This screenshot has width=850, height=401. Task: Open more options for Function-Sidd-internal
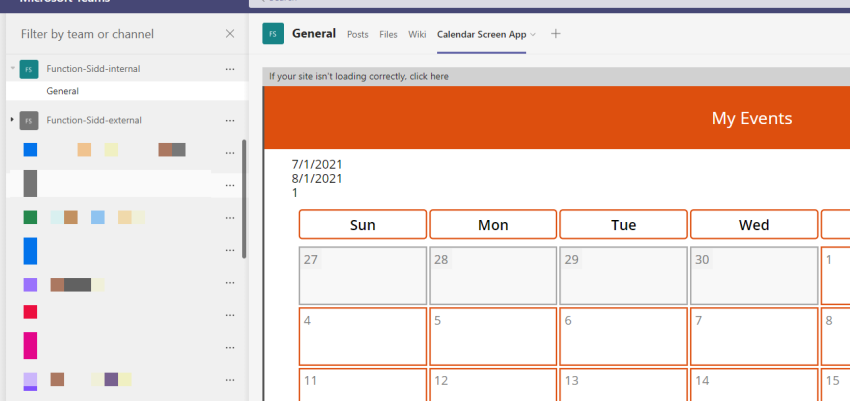(x=230, y=69)
